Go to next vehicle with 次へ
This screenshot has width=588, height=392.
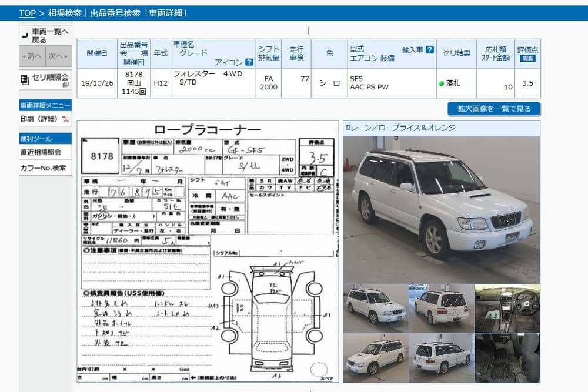coord(58,56)
